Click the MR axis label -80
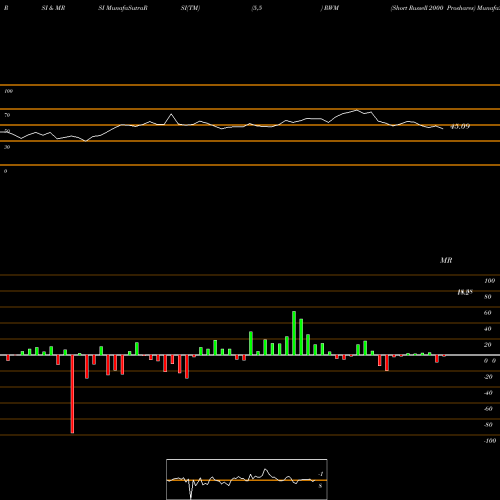This screenshot has height=500, width=500. [x=488, y=425]
